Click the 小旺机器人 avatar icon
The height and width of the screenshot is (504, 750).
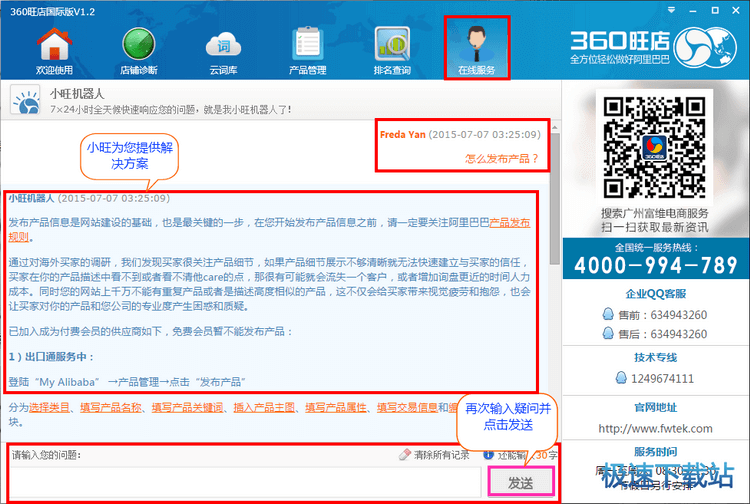(25, 100)
